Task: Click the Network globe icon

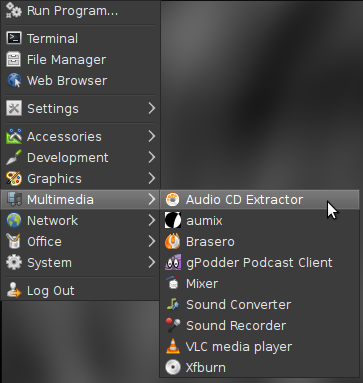Action: pos(14,220)
